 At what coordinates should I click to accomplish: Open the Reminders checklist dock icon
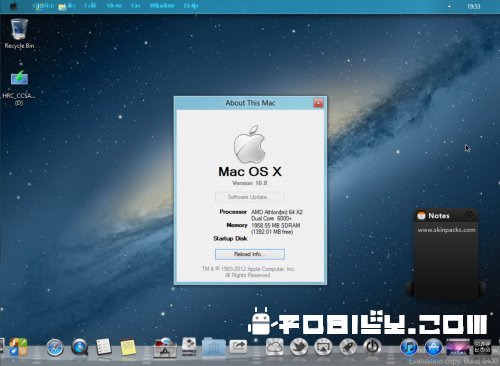pos(104,347)
